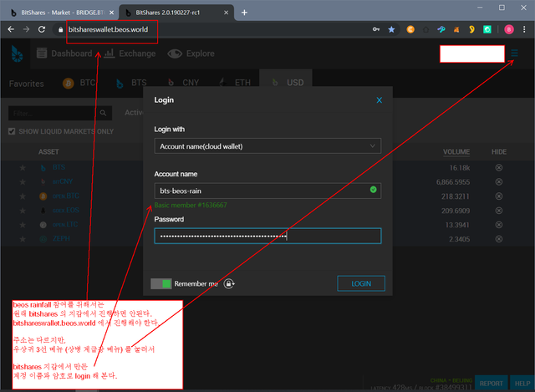Select the ETH market tab
The height and width of the screenshot is (392, 535).
point(235,83)
